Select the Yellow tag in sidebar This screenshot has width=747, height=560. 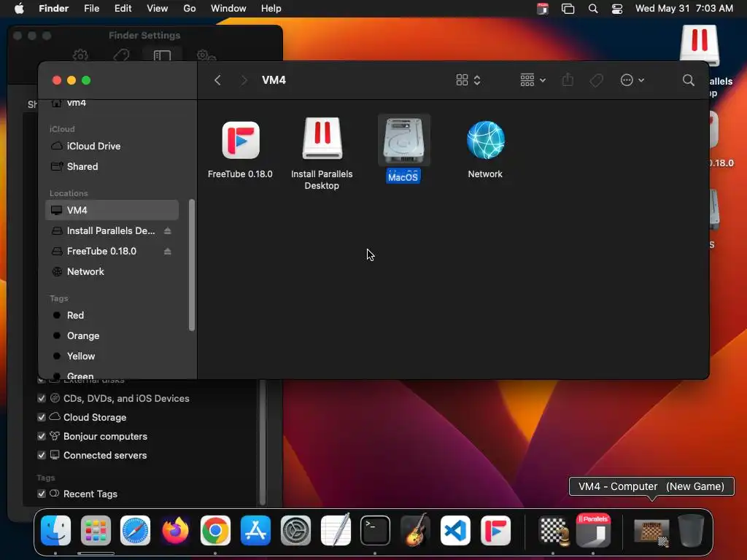coord(112,356)
